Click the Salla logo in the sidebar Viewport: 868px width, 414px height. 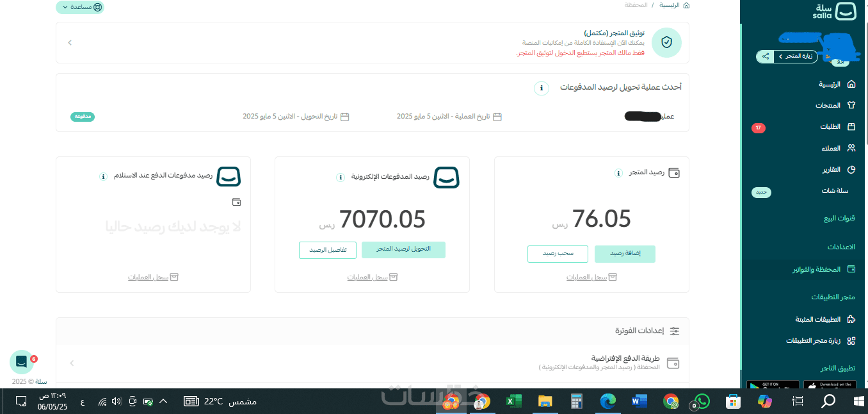coord(834,12)
